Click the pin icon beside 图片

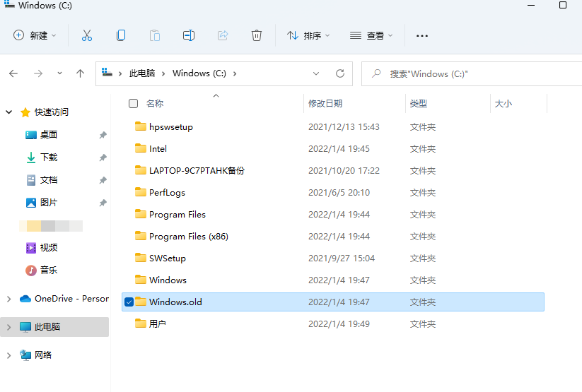103,203
